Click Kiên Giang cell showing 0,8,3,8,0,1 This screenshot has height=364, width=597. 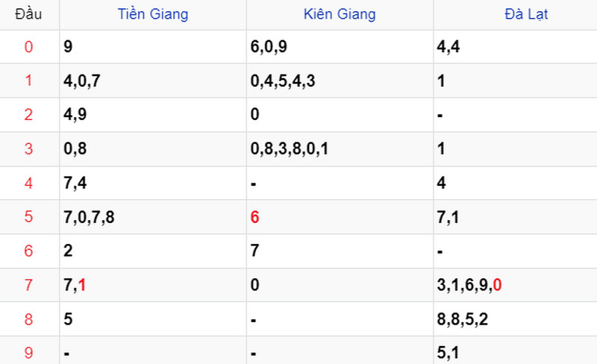coord(340,149)
